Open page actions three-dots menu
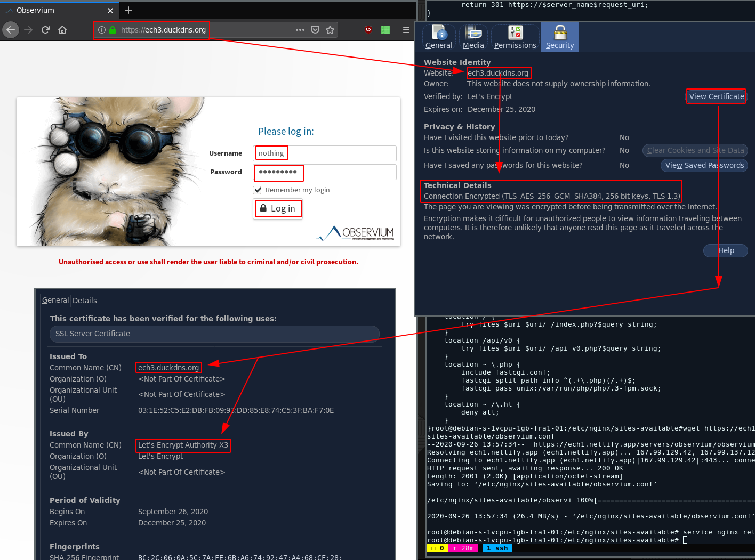 [x=300, y=30]
